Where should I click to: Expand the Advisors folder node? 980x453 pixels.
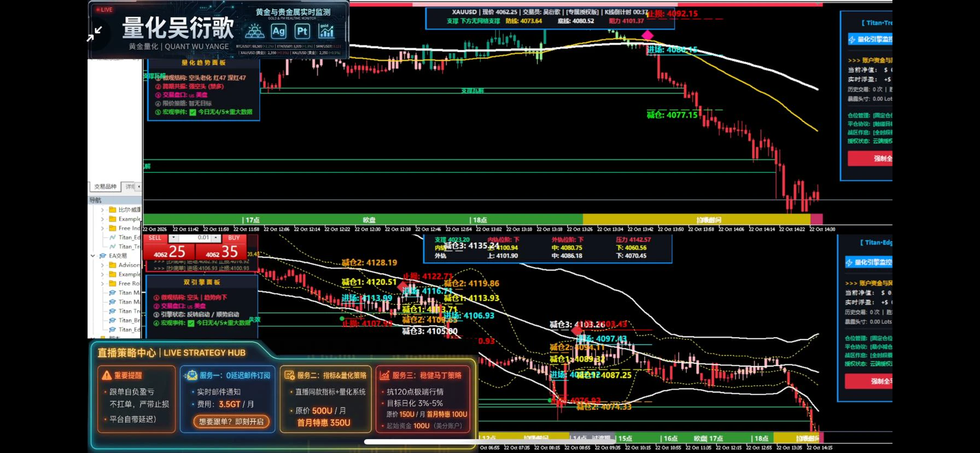(102, 265)
